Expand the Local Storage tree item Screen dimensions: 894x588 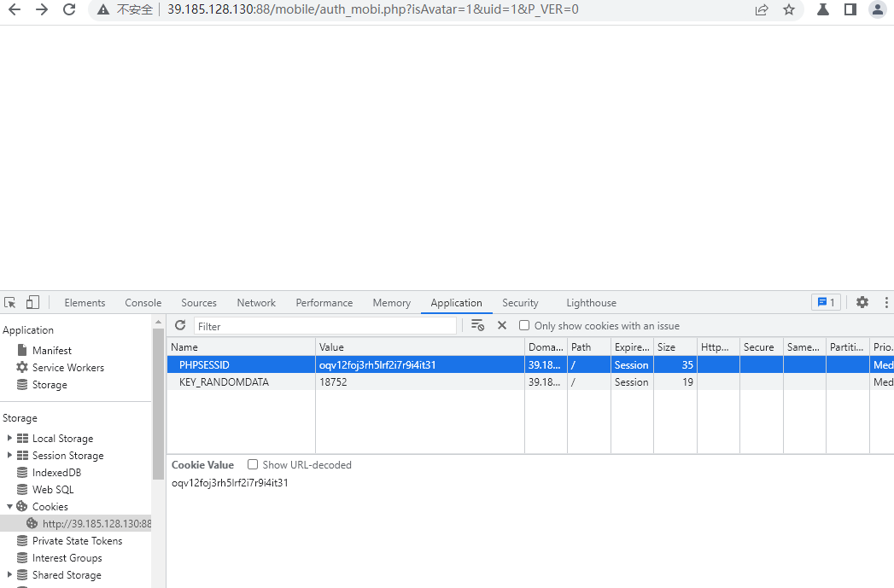10,438
